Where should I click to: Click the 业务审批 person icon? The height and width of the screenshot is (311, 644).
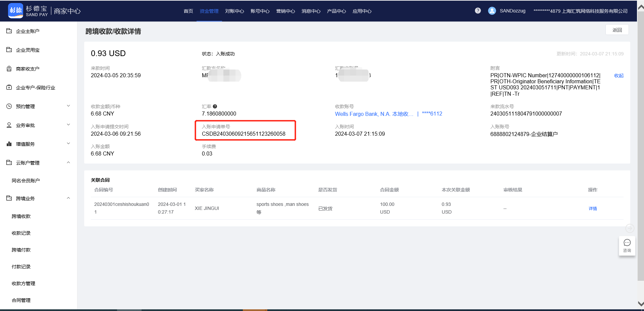(x=9, y=125)
